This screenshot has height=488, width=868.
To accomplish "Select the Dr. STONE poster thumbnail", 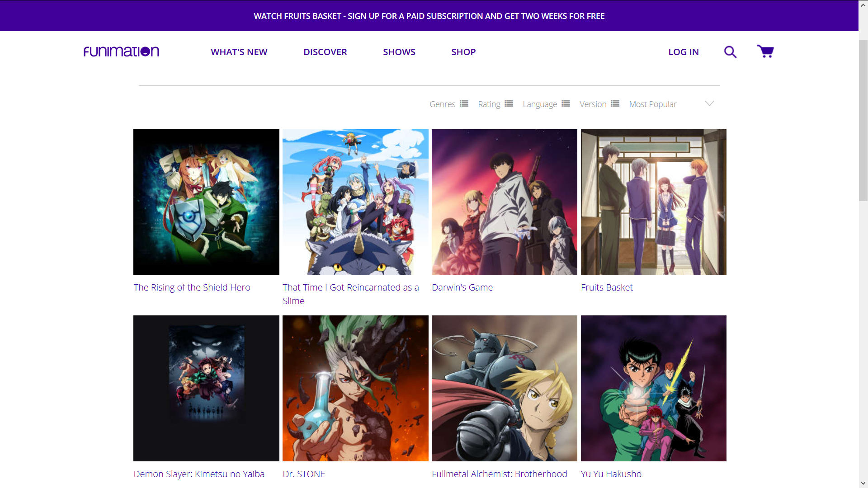I will (355, 388).
